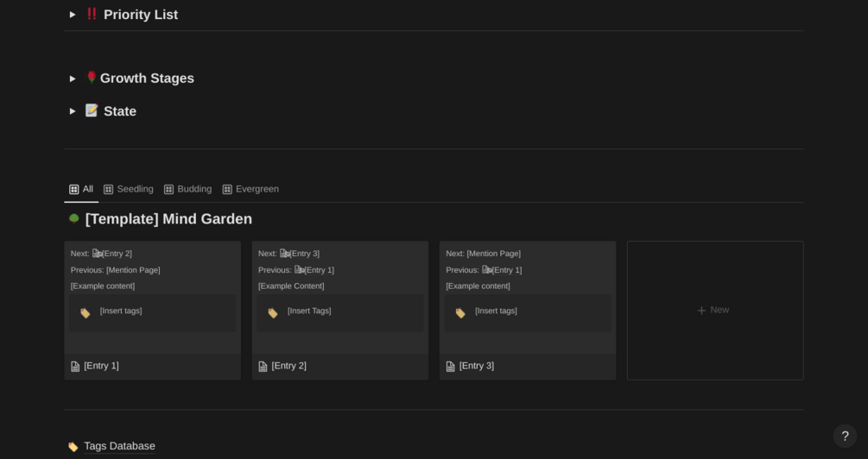Open the help question mark button
The height and width of the screenshot is (459, 868).
coord(845,436)
